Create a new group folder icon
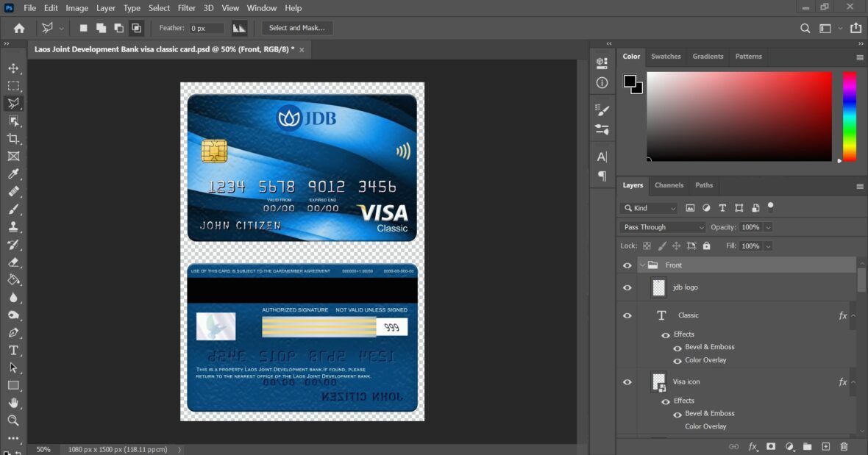The width and height of the screenshot is (868, 455). tap(808, 446)
